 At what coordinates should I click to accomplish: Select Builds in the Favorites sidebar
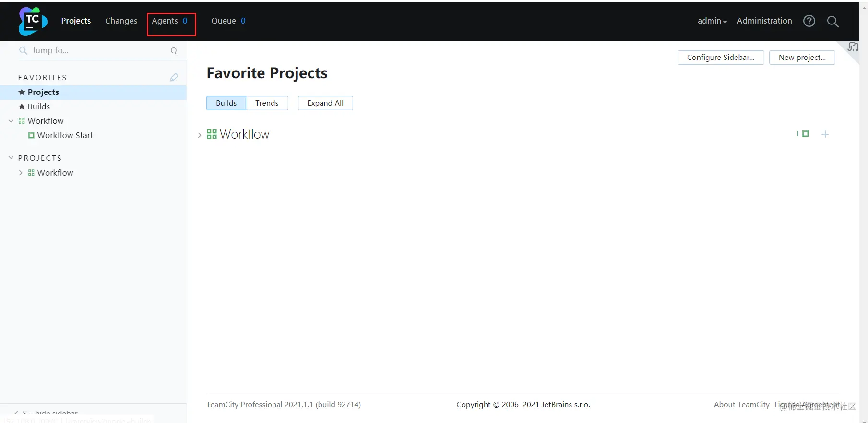click(93, 106)
